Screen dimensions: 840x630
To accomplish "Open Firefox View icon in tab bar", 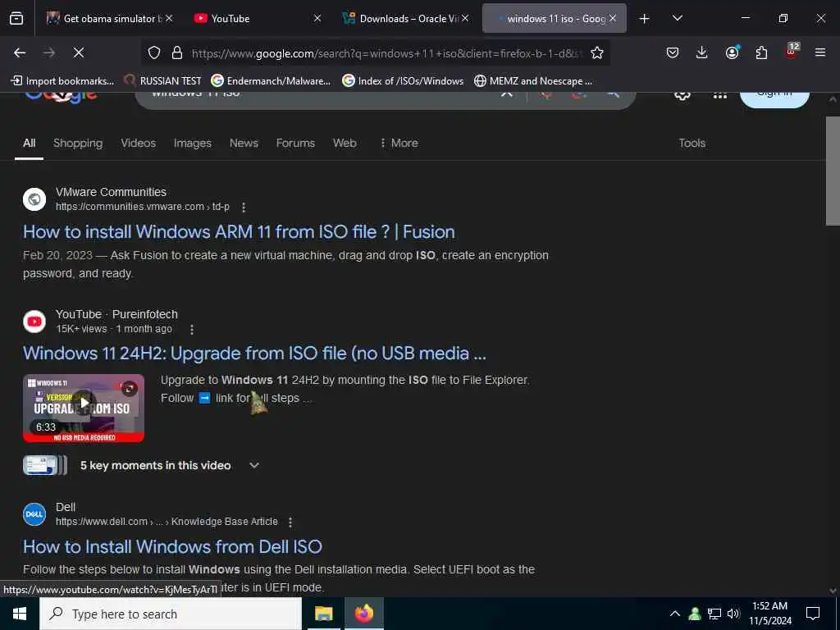I will 16,18.
